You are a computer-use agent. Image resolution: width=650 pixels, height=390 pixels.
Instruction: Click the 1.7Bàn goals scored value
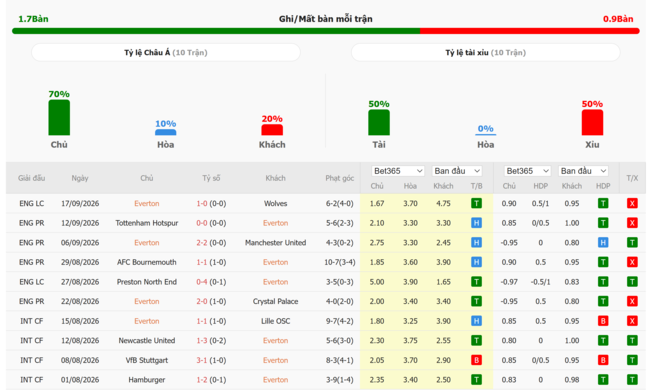pos(33,19)
